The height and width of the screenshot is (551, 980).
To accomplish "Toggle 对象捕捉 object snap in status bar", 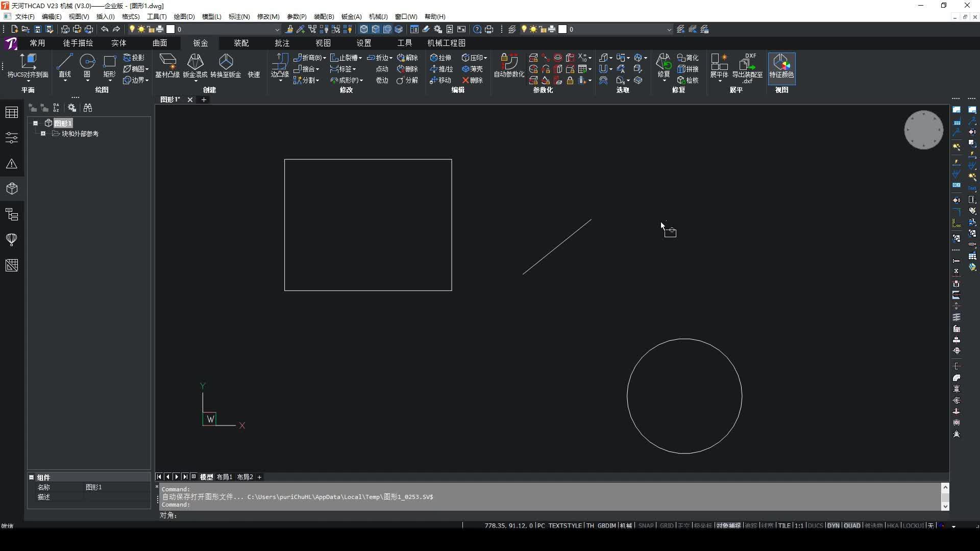I will 728,525.
